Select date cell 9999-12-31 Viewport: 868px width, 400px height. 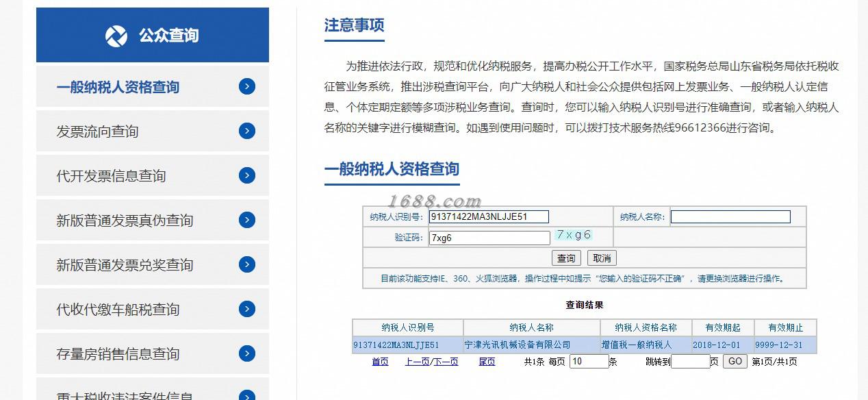(785, 345)
